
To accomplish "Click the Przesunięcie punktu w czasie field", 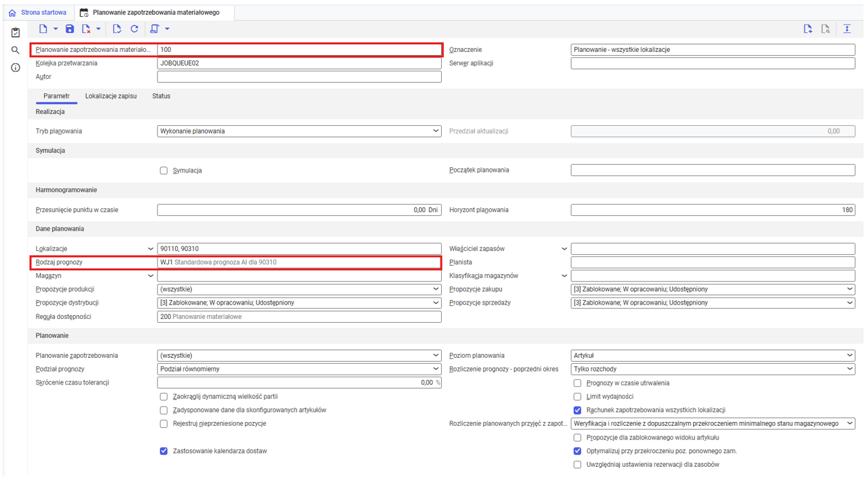I will tap(299, 210).
